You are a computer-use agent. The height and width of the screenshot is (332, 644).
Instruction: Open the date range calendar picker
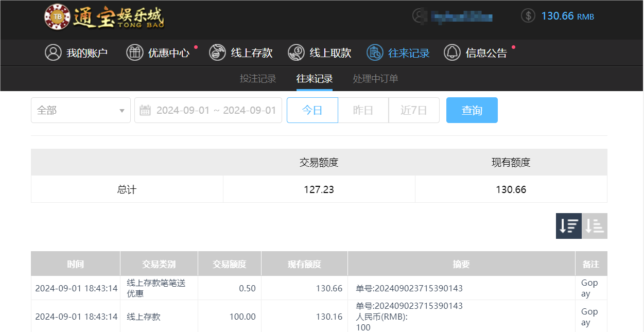[145, 110]
